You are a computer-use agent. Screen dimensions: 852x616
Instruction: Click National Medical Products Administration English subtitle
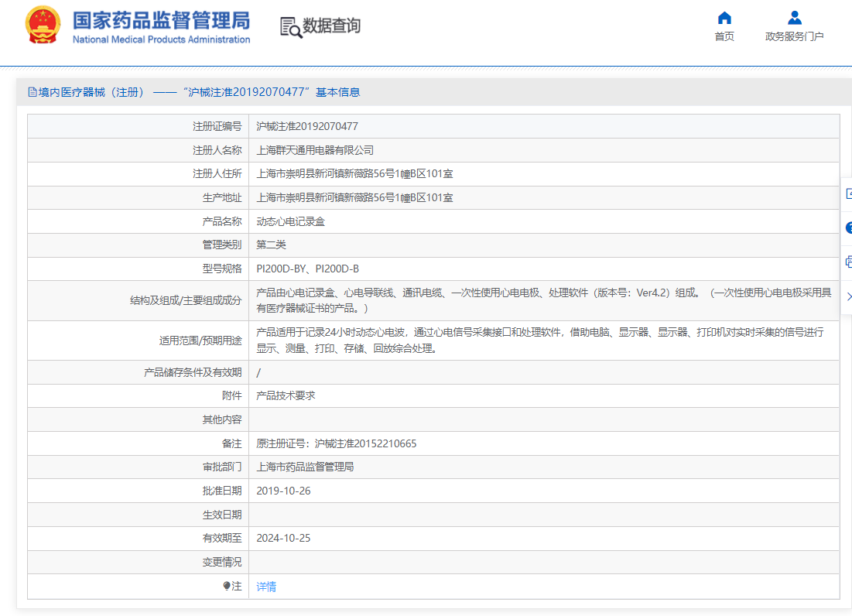(x=162, y=39)
